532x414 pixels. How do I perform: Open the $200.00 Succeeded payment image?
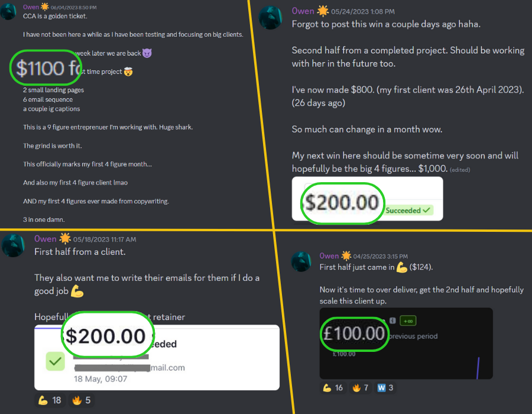[368, 199]
